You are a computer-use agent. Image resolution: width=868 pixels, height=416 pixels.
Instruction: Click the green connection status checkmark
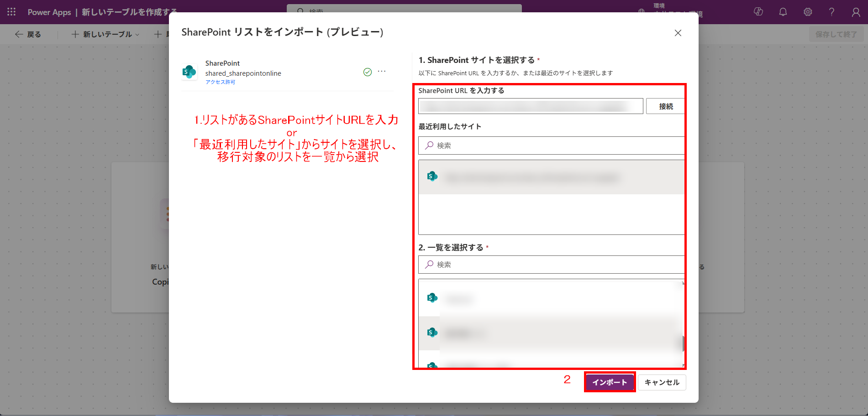[368, 72]
